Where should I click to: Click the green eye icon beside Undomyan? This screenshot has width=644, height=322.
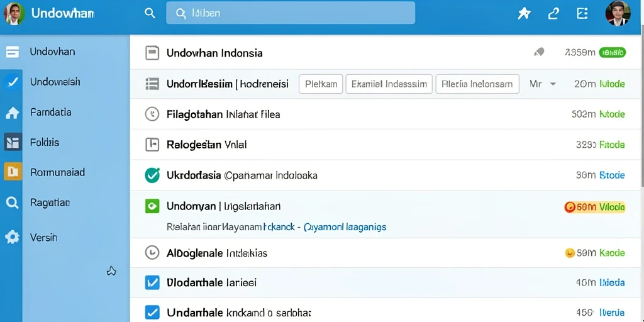click(x=152, y=206)
